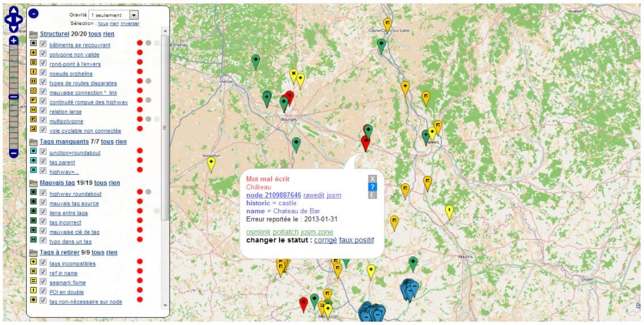The width and height of the screenshot is (644, 325).
Task: Click the filter panel's scrollbar down arrow
Action: pos(165,305)
